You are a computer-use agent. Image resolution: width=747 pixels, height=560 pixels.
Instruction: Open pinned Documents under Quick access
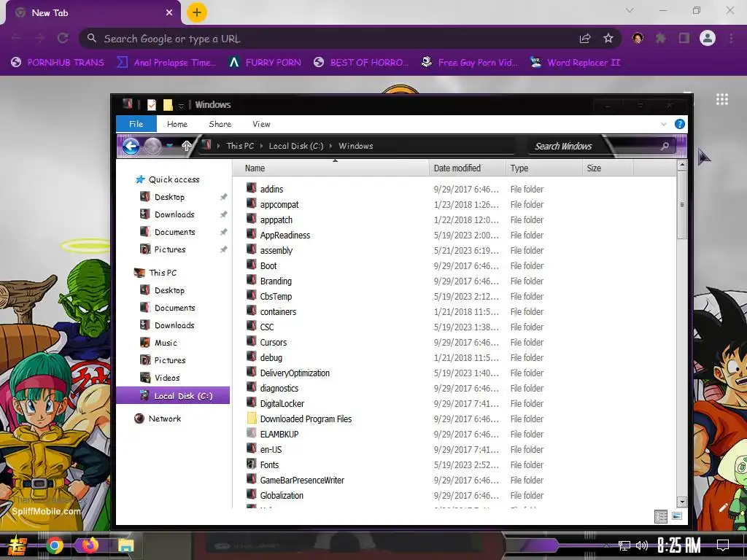(x=175, y=232)
